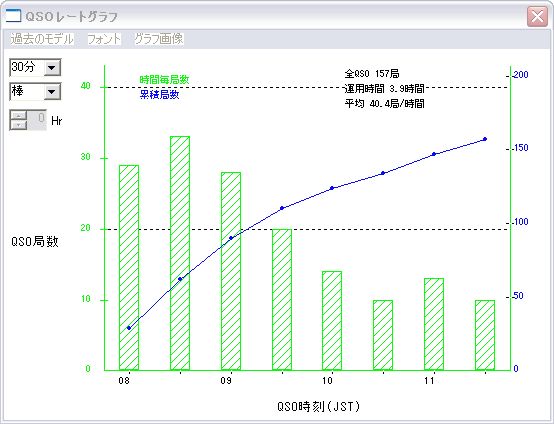Image resolution: width=554 pixels, height=424 pixels.
Task: Click the bar at 09 hour
Action: point(231,271)
